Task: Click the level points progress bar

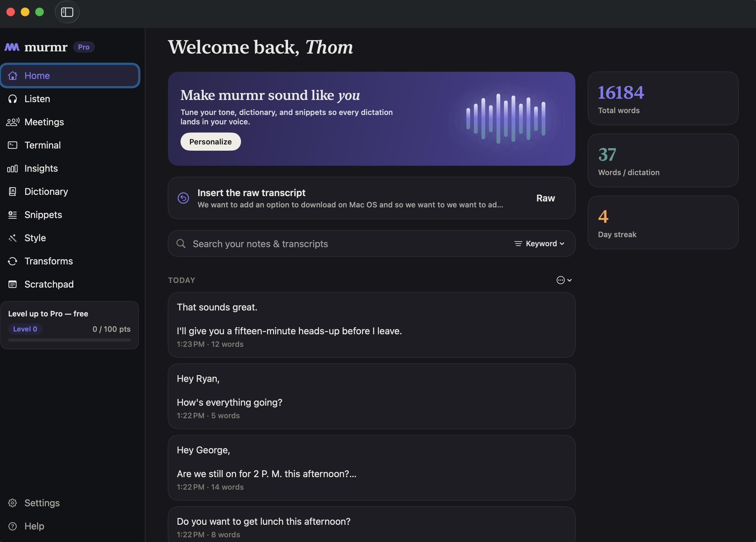Action: coord(69,340)
